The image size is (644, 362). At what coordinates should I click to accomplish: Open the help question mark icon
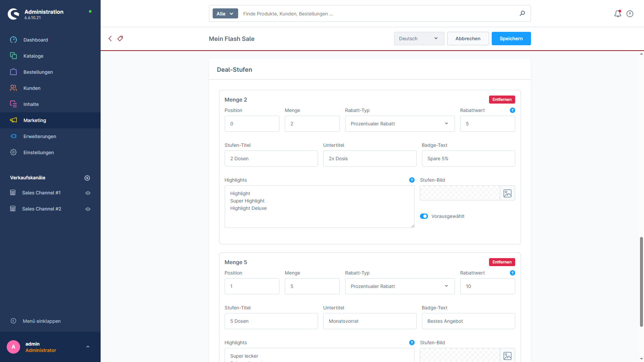click(630, 14)
